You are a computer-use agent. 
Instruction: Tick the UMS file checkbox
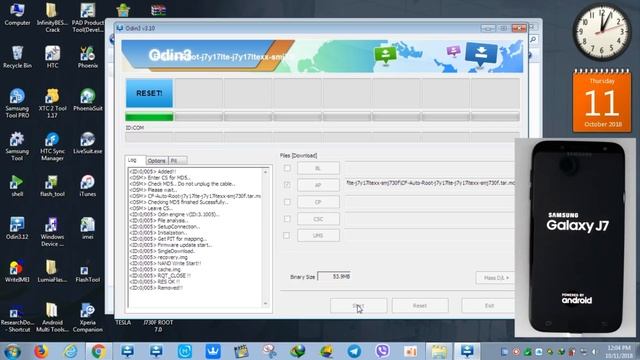(287, 236)
